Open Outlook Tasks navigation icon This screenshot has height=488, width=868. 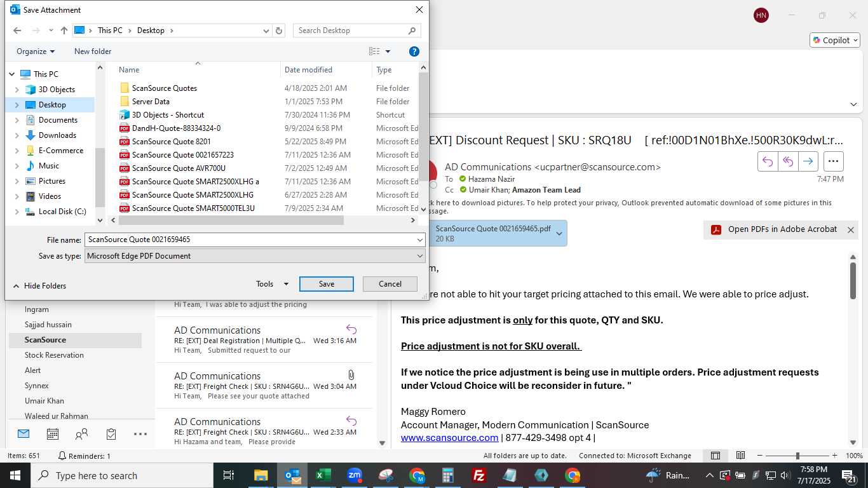(111, 434)
